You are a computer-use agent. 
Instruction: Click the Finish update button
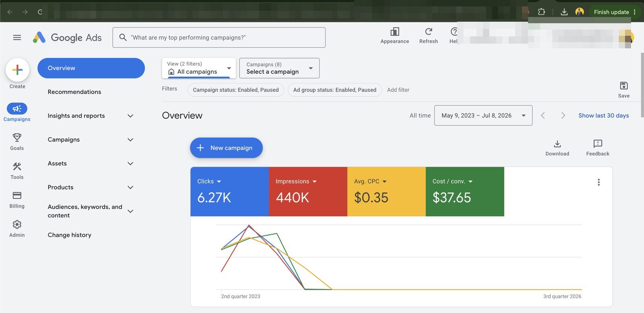tap(611, 12)
